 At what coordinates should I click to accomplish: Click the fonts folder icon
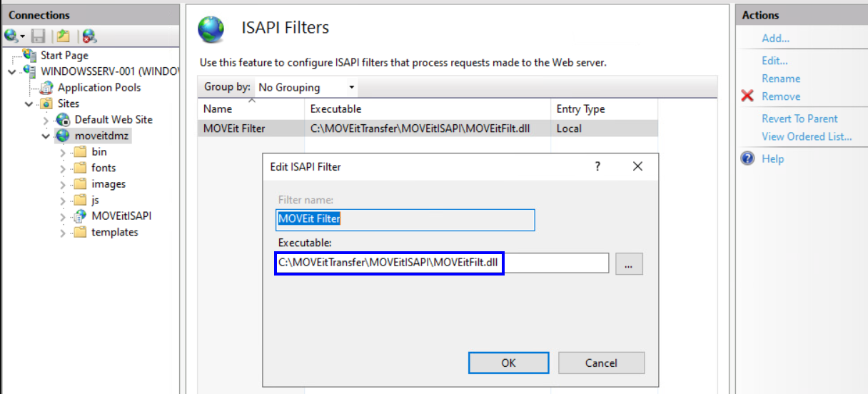(x=79, y=168)
